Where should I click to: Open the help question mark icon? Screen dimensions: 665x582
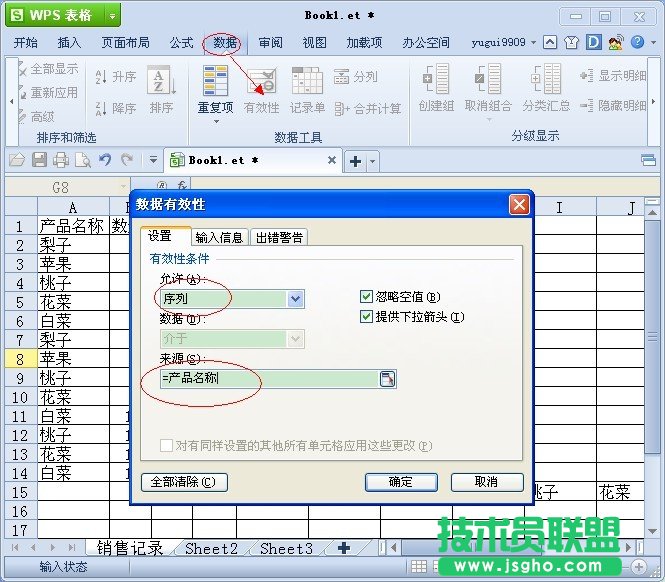coord(637,42)
